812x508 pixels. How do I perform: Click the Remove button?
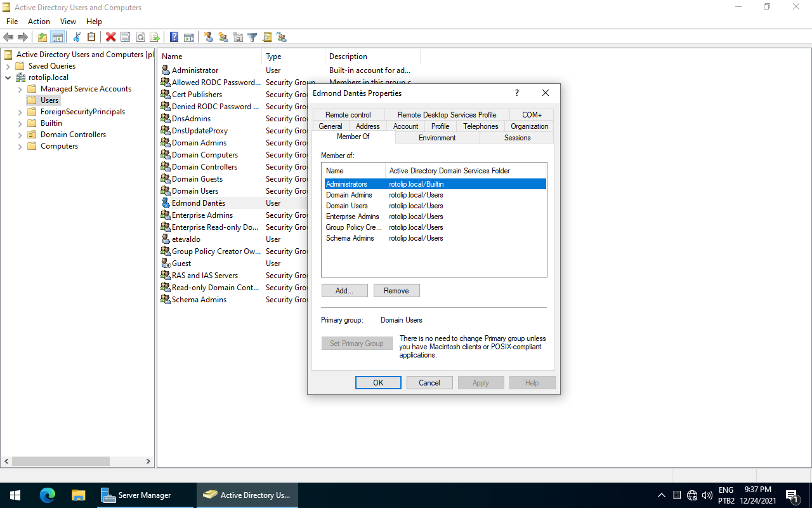pyautogui.click(x=396, y=291)
